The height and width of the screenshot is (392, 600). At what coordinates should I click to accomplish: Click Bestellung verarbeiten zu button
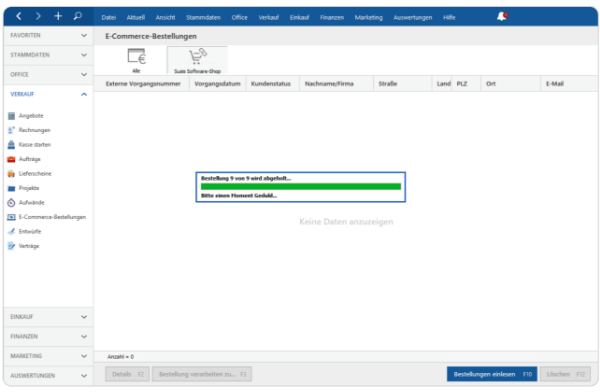pos(202,374)
